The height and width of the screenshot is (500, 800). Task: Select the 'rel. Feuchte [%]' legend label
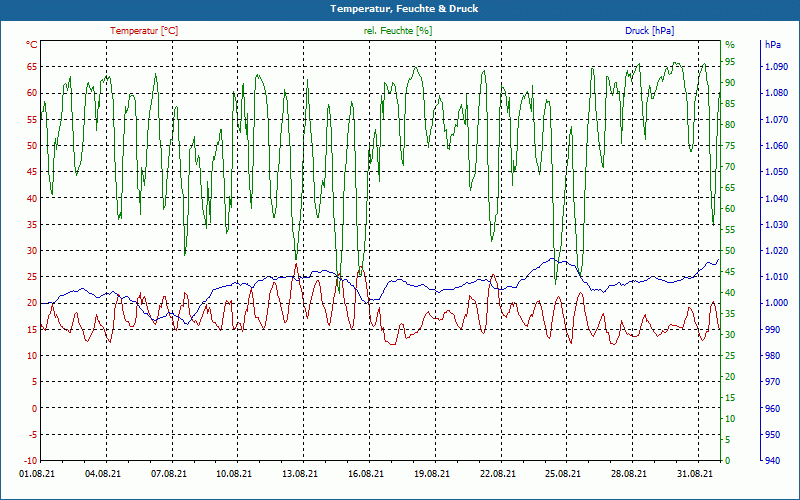398,31
